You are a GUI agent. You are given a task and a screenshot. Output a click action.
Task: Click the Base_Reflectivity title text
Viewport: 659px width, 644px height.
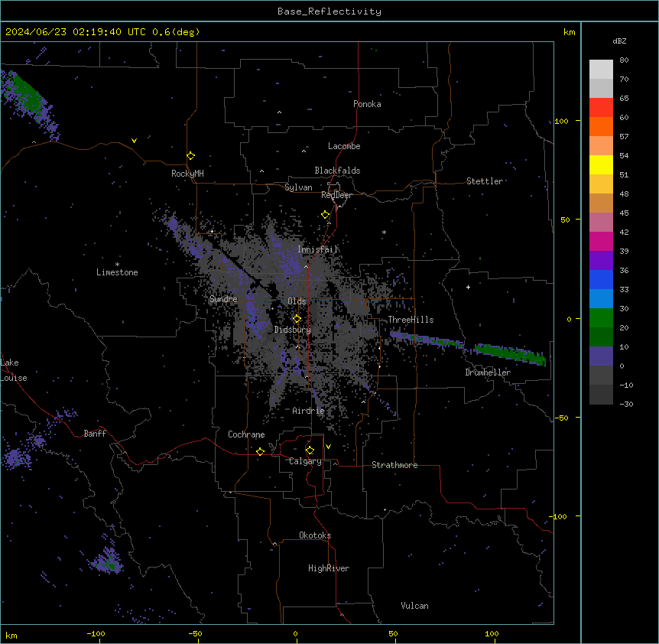pyautogui.click(x=329, y=11)
